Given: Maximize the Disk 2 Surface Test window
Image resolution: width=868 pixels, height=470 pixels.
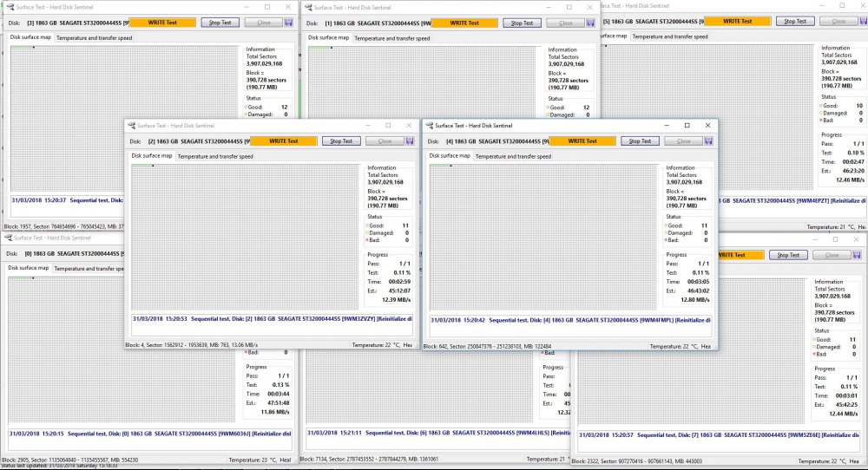Looking at the screenshot, I should 388,126.
